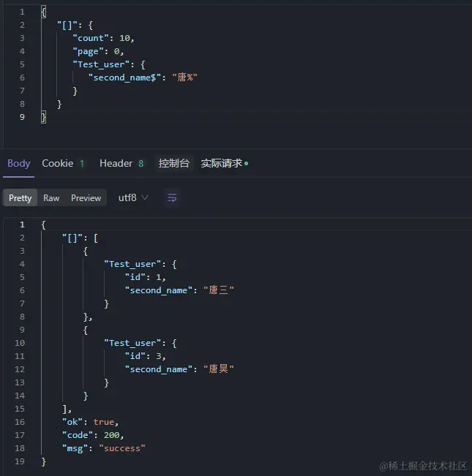Click the "success" message value

tap(122, 448)
